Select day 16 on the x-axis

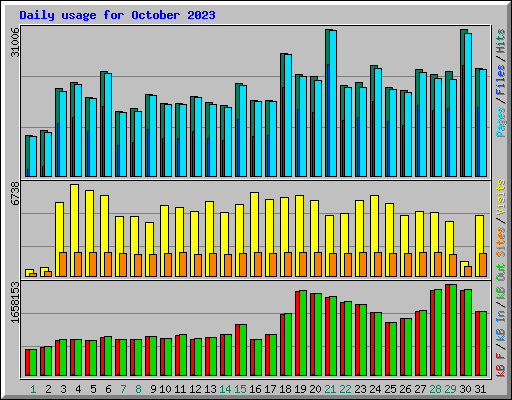click(x=255, y=389)
